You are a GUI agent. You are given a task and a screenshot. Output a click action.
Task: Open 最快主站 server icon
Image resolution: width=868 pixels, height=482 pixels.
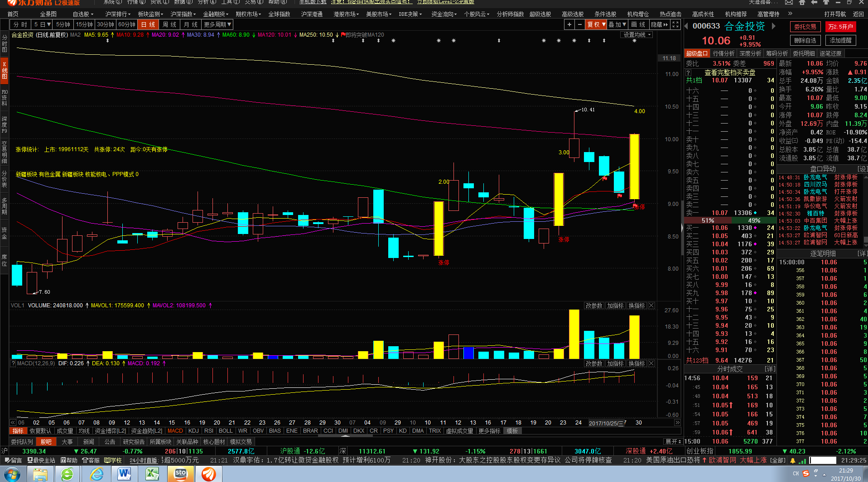point(41,460)
